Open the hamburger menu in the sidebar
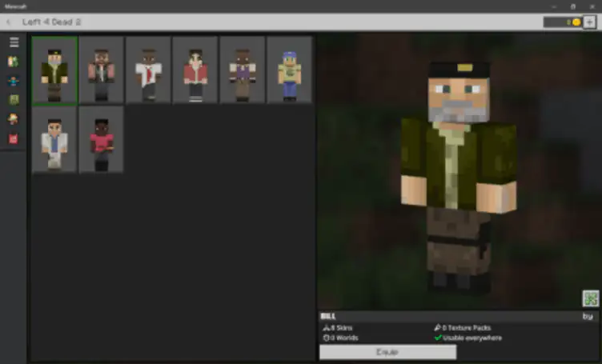Image resolution: width=602 pixels, height=364 pixels. coord(14,42)
